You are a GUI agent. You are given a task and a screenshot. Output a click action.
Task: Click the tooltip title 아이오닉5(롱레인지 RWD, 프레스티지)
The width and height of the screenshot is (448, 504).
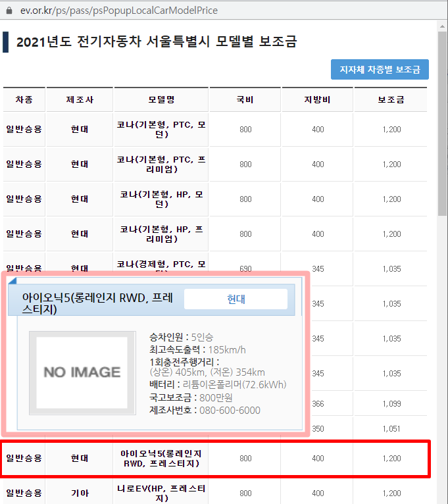pyautogui.click(x=97, y=303)
